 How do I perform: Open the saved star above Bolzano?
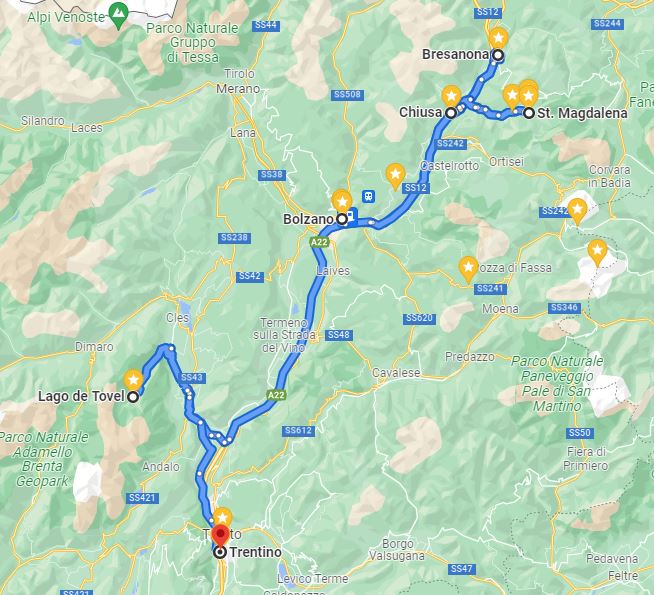click(x=342, y=201)
